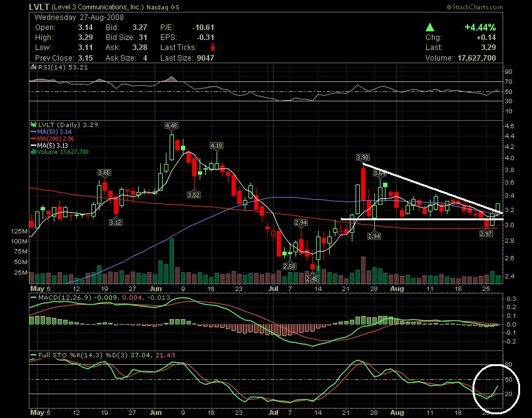Click the 4.6 price axis label
Screen dimensions: 532x418
tap(509, 126)
